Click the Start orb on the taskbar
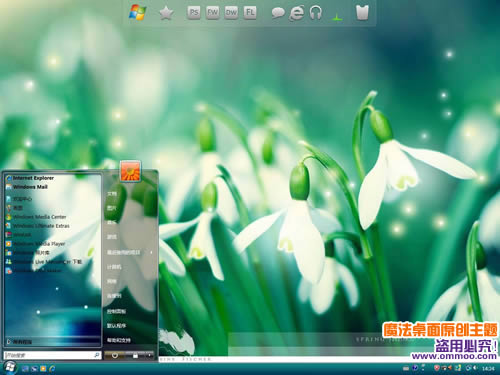This screenshot has height=375, width=500. (9, 368)
